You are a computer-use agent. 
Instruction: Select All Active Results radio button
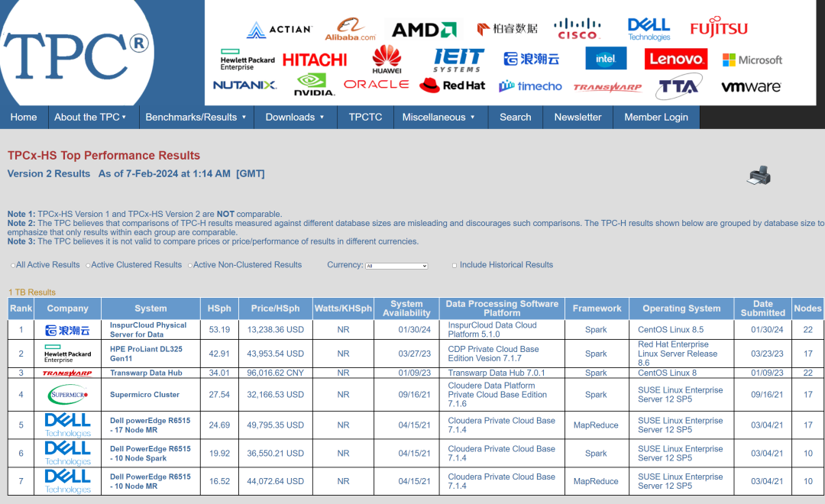pos(13,266)
